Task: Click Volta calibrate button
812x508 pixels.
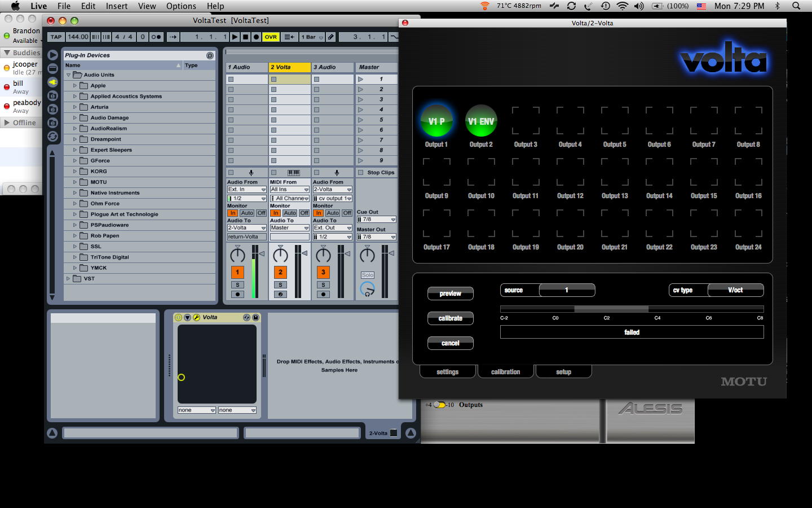Action: point(451,318)
